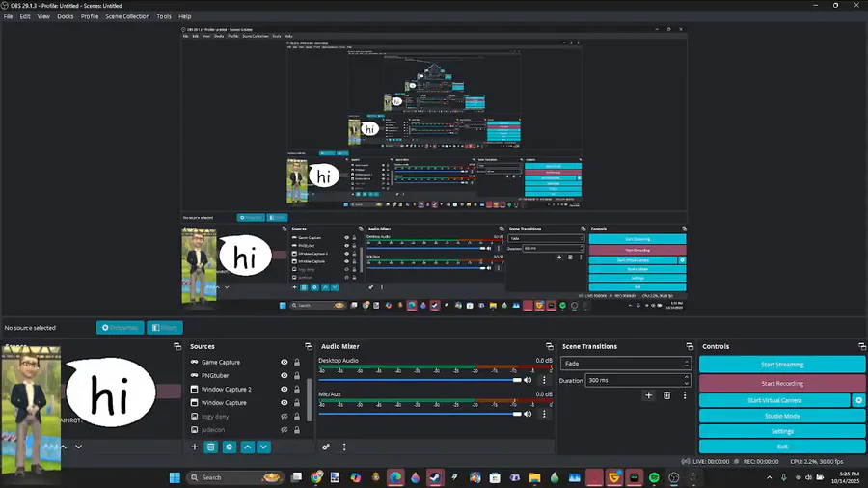Hide the Window Capture source

[x=284, y=403]
